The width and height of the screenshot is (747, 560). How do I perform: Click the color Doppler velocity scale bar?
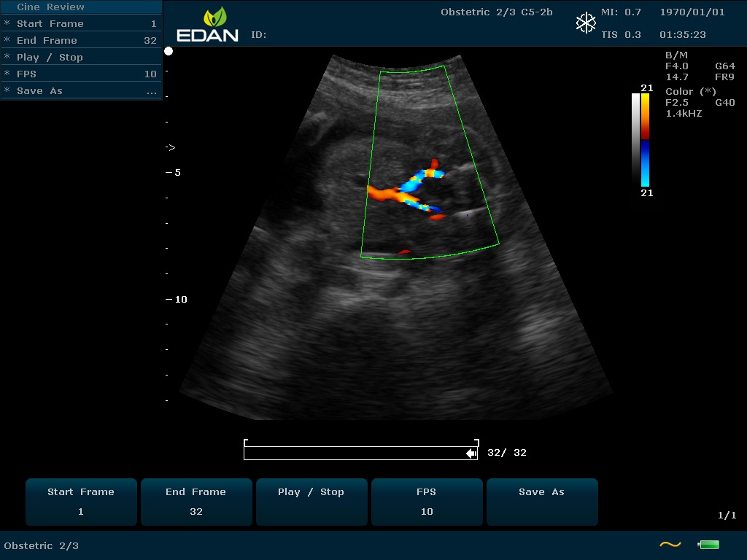(645, 140)
